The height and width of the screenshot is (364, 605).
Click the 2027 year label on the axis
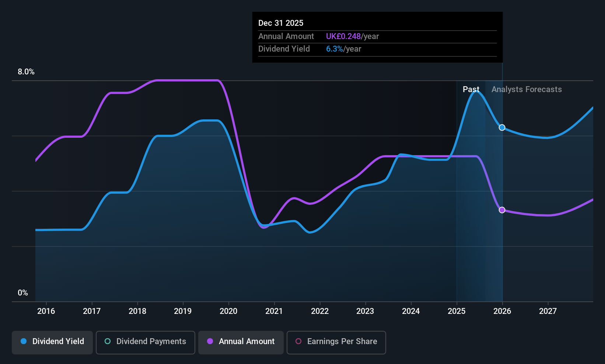(548, 311)
